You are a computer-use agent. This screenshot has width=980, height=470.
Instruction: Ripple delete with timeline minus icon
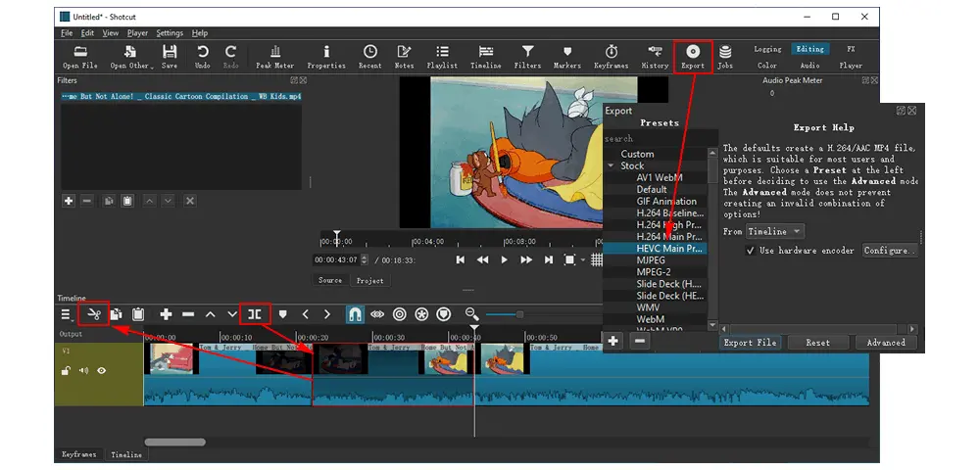pyautogui.click(x=188, y=314)
